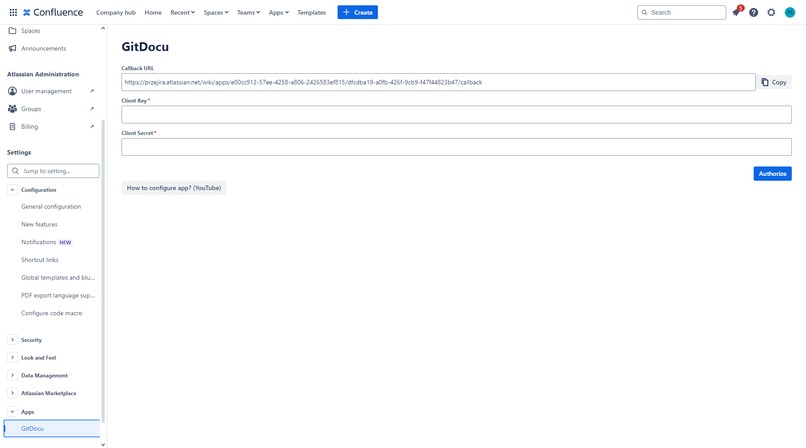Screen dimensions: 806x448
Task: Focus the Client Key input field
Action: tap(456, 115)
